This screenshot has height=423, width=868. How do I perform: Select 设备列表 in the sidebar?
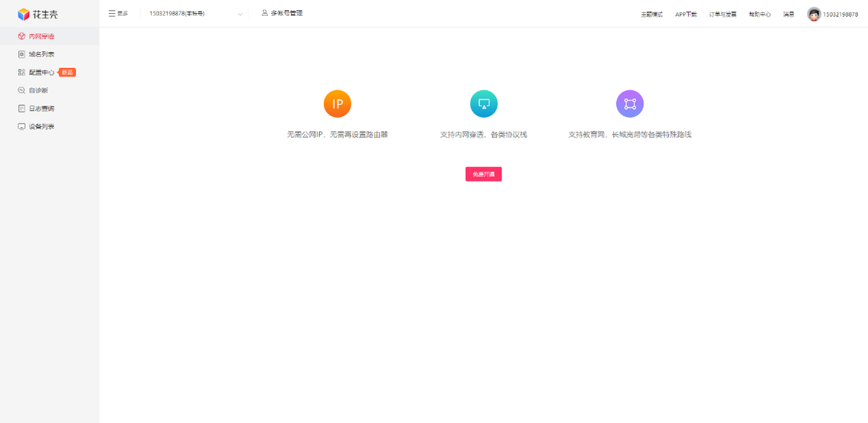pos(41,127)
